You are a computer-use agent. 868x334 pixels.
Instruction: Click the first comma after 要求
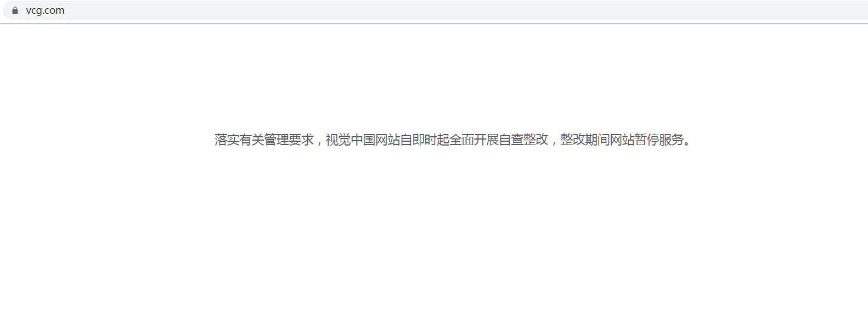pos(319,143)
